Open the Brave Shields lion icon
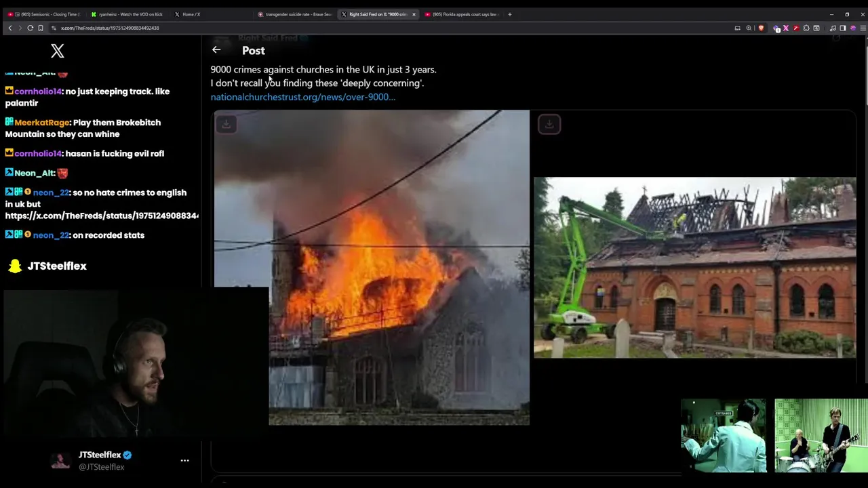The width and height of the screenshot is (868, 488). coord(761,28)
